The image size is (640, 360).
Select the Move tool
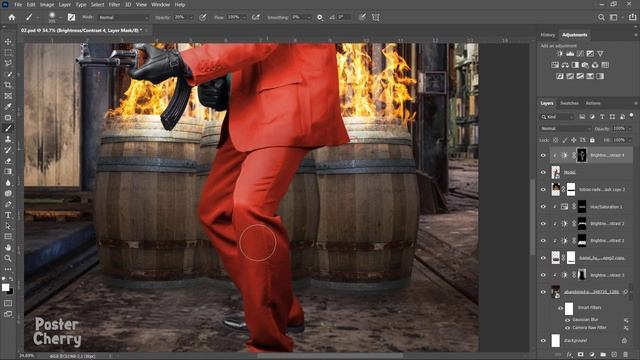click(x=8, y=42)
